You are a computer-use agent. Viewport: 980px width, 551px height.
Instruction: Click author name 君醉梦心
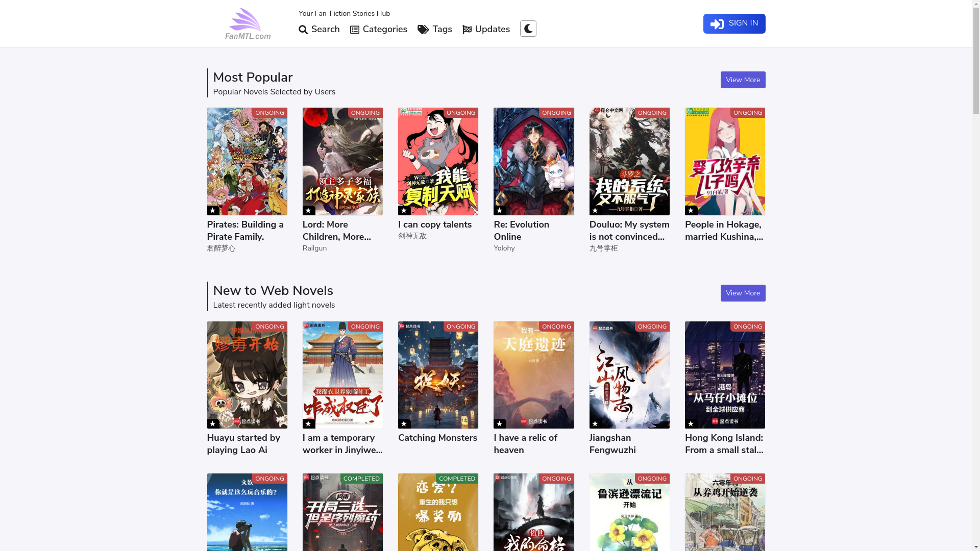[221, 248]
